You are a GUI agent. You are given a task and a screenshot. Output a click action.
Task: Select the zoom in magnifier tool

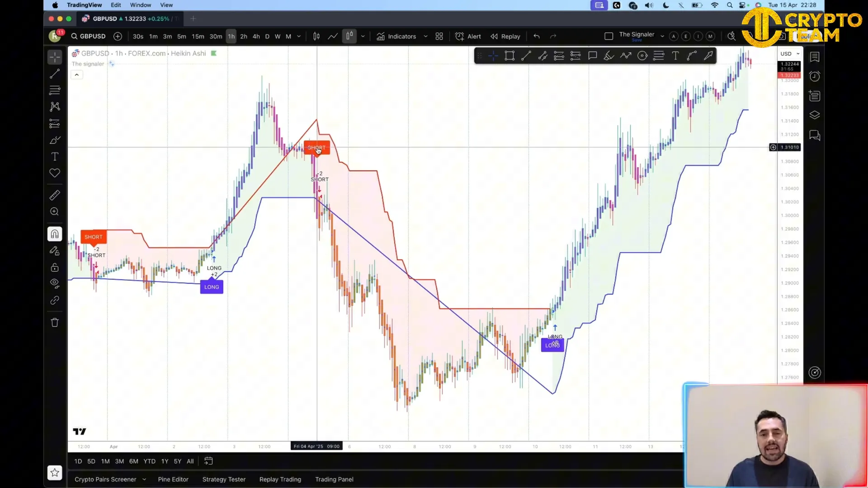(55, 211)
